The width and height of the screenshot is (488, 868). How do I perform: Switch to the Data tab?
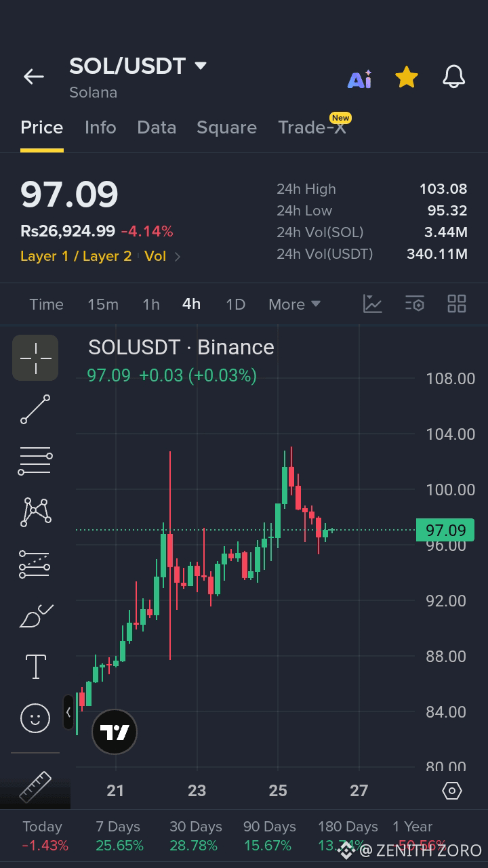click(157, 127)
